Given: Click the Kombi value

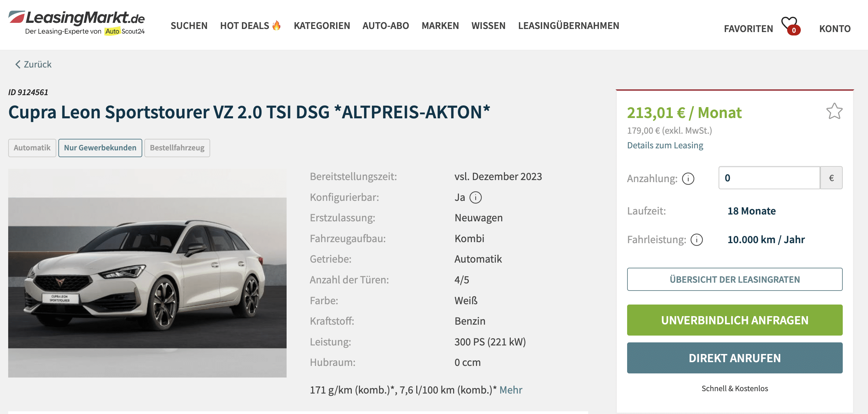Looking at the screenshot, I should (469, 238).
